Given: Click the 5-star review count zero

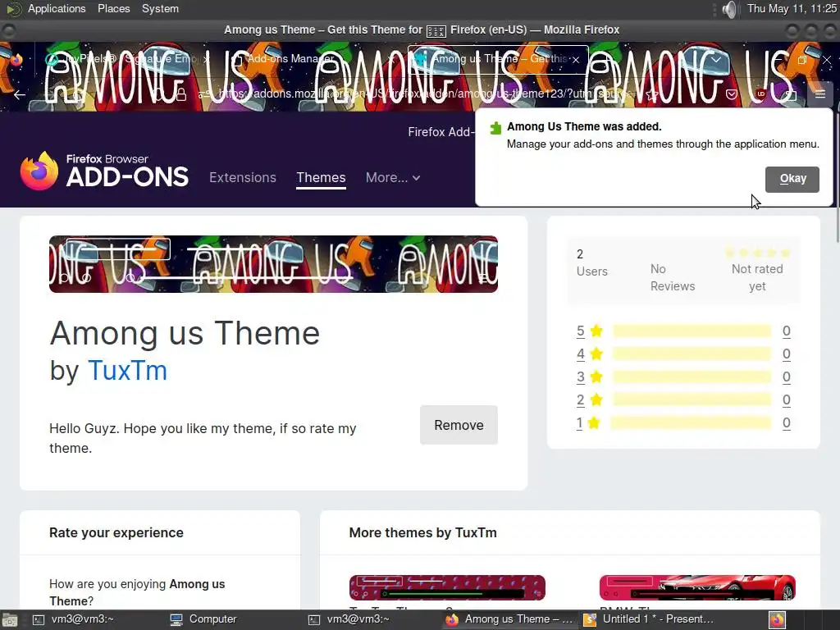Looking at the screenshot, I should (x=786, y=331).
